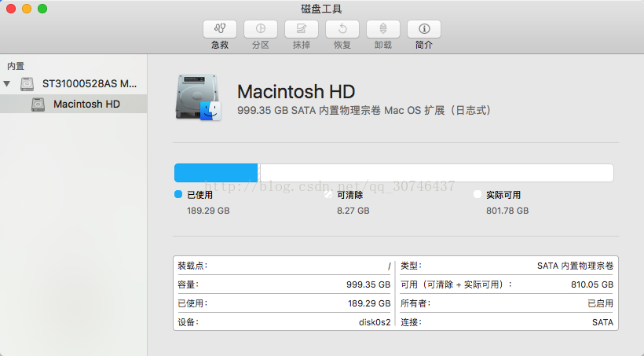The image size is (644, 356).
Task: Click the Macintosh HD title heading
Action: [296, 91]
